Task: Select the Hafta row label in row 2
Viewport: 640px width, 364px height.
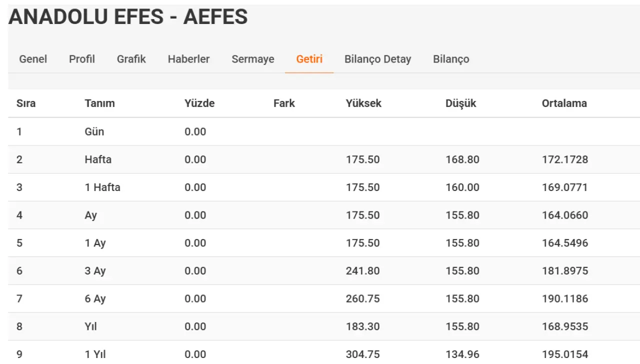Action: pos(98,160)
